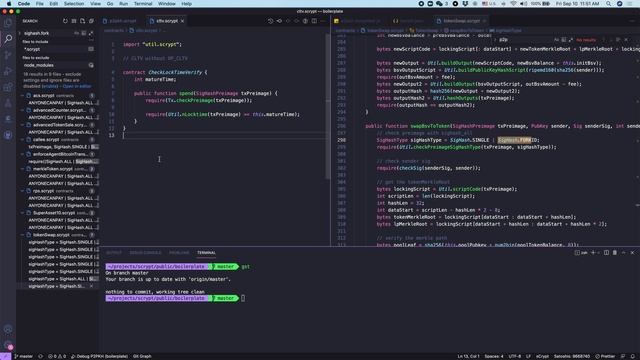Toggle Match Case in search box
The width and height of the screenshot is (640, 360).
(x=76, y=33)
